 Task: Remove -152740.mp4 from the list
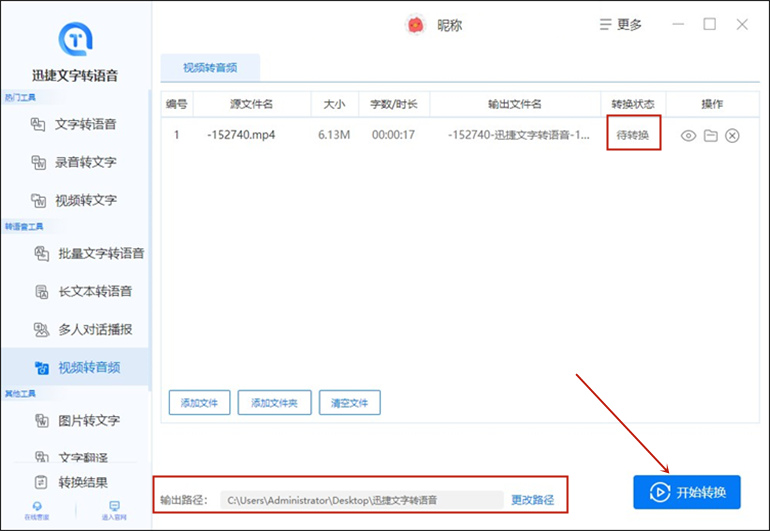click(732, 136)
